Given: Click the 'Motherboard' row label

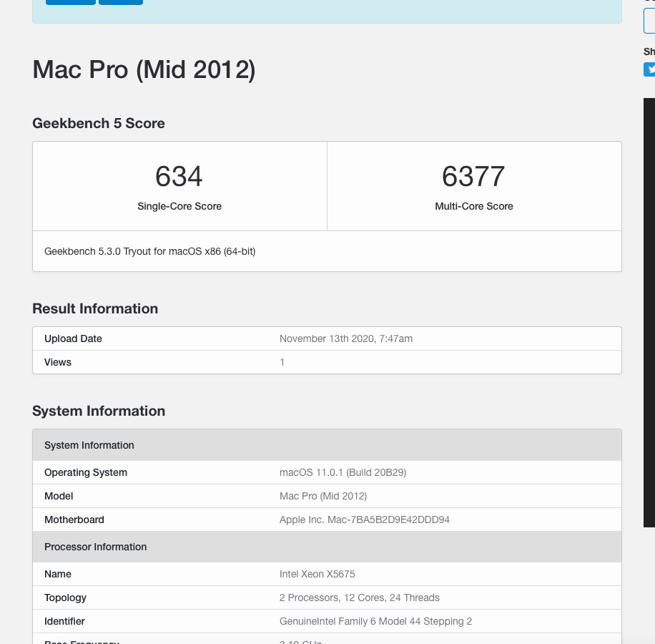Looking at the screenshot, I should pos(74,519).
